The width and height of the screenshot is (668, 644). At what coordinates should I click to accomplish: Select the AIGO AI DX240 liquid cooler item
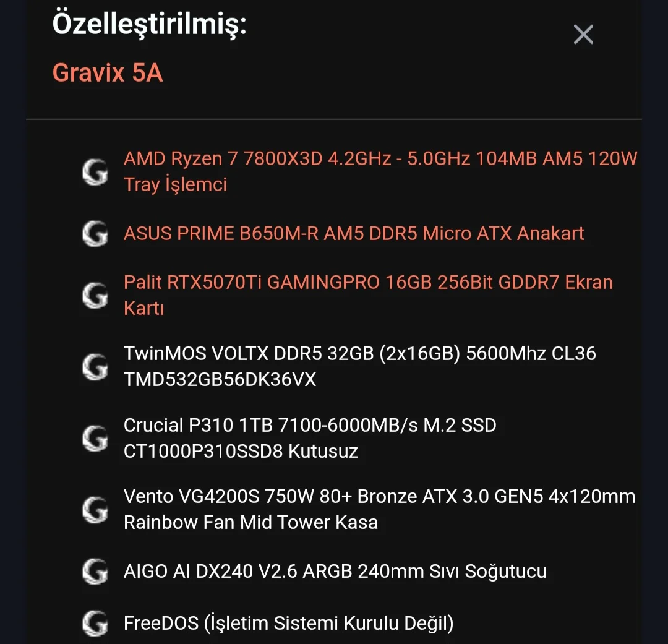coord(335,571)
